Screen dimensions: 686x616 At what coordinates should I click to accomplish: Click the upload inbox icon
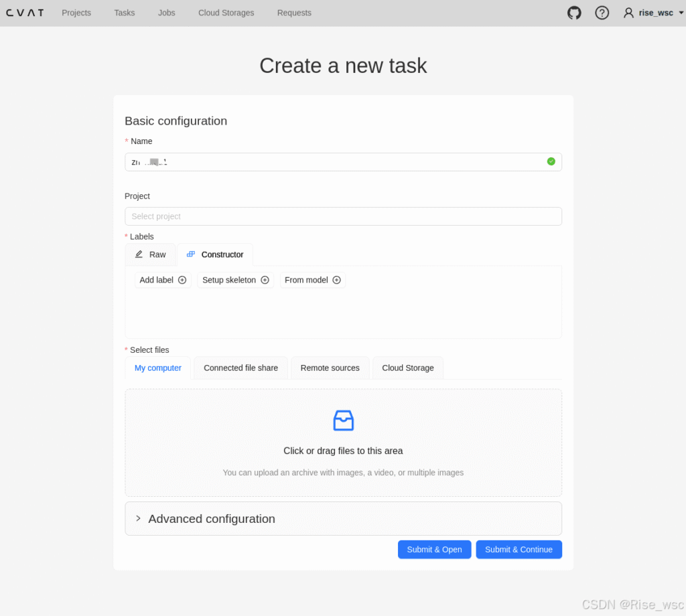click(344, 420)
